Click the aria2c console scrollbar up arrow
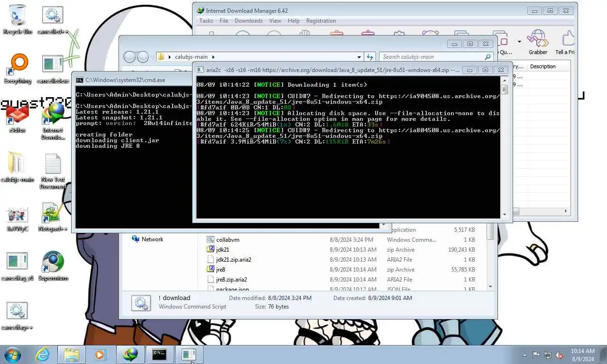607x364 pixels. point(504,81)
